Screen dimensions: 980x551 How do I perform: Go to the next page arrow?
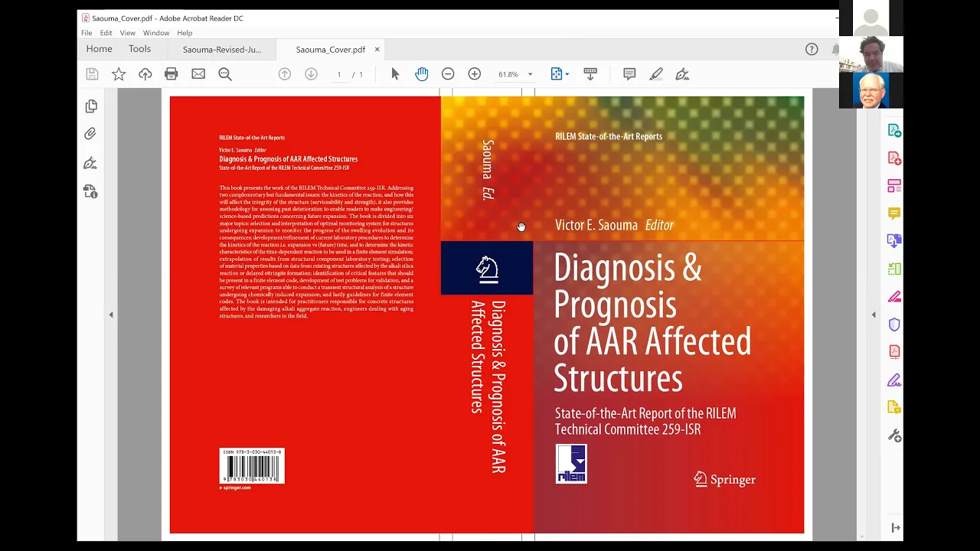tap(311, 74)
